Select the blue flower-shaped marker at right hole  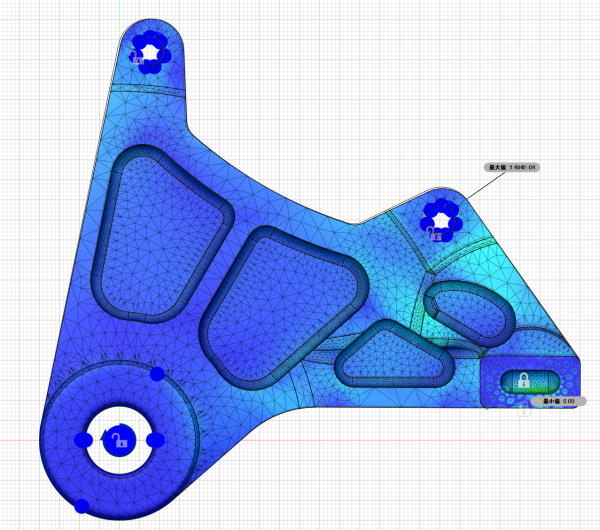(439, 215)
